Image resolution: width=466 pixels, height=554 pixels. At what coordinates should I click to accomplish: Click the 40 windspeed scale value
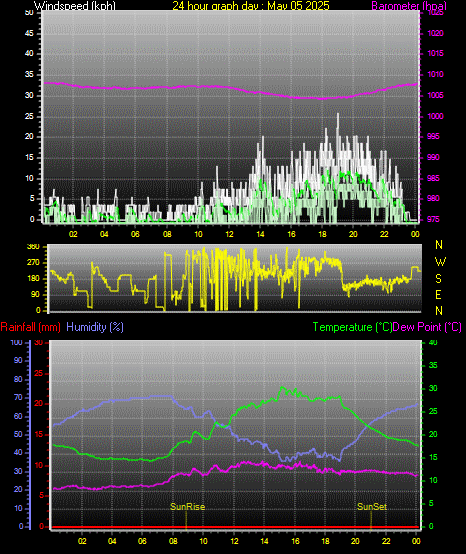(x=29, y=54)
